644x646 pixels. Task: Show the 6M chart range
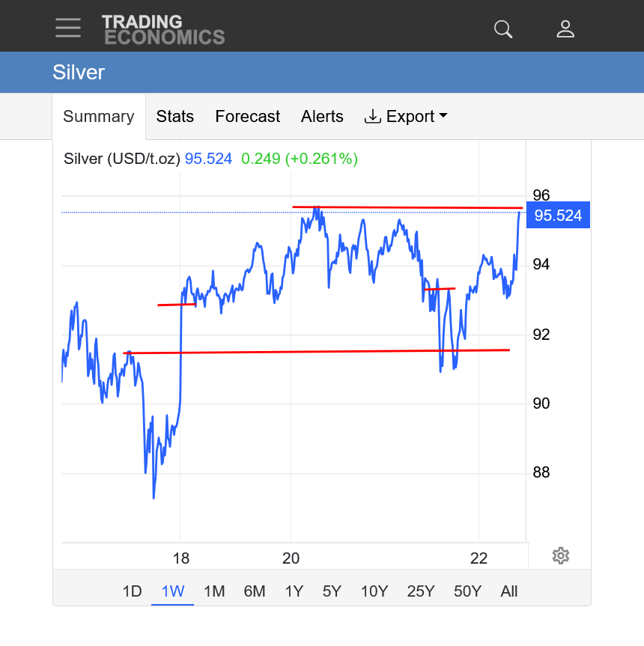pyautogui.click(x=255, y=591)
